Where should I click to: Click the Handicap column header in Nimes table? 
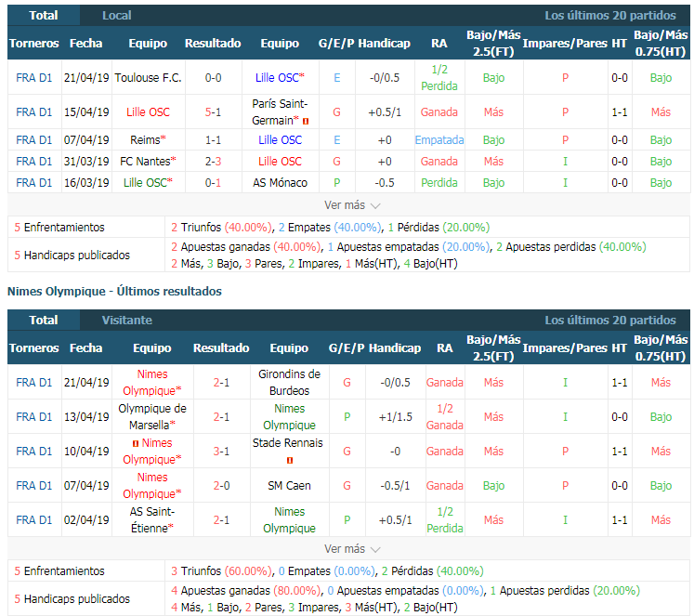pos(395,348)
